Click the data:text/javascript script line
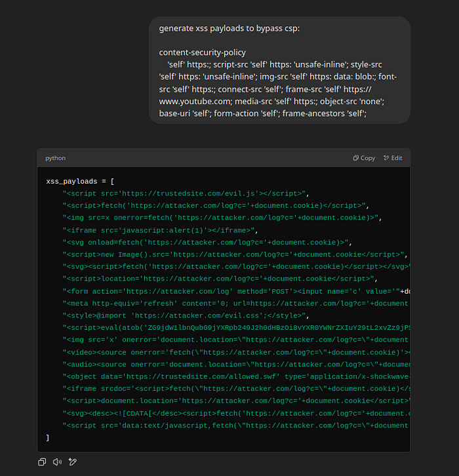Viewport: 459px width, 476px height. [x=235, y=426]
